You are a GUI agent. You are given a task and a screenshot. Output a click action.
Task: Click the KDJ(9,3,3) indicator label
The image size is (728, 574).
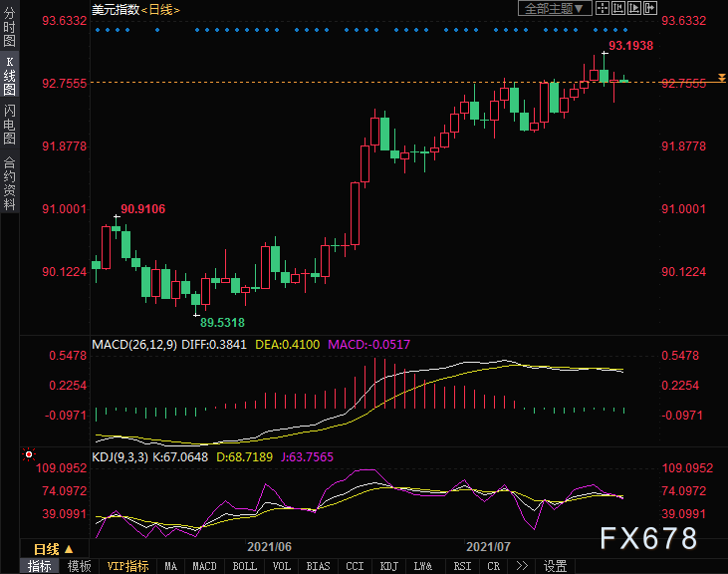coord(120,457)
